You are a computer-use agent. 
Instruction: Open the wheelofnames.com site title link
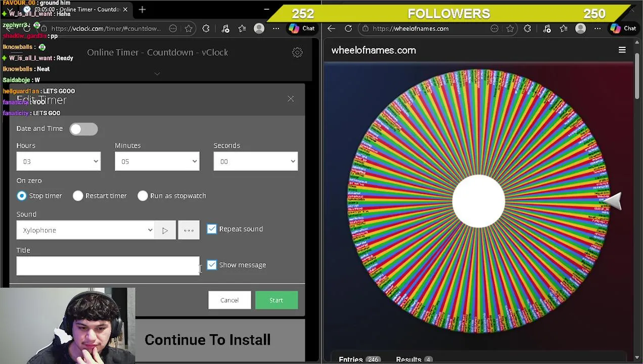pyautogui.click(x=374, y=50)
